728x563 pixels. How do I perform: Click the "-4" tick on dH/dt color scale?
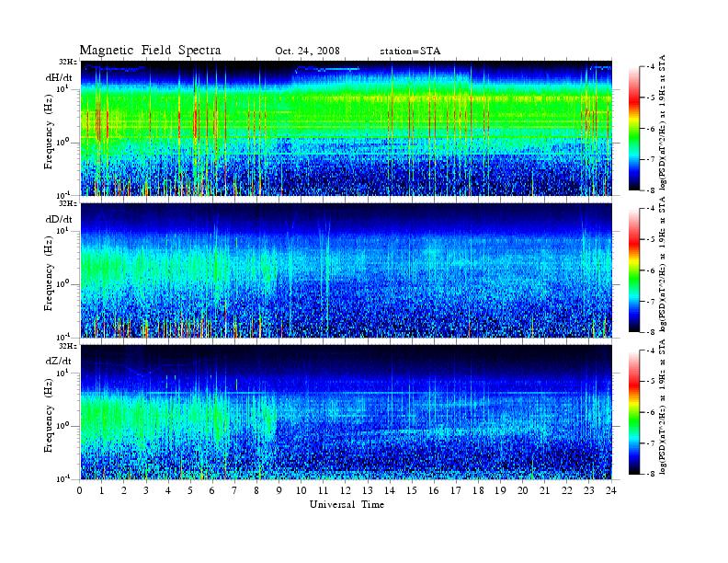tap(652, 67)
